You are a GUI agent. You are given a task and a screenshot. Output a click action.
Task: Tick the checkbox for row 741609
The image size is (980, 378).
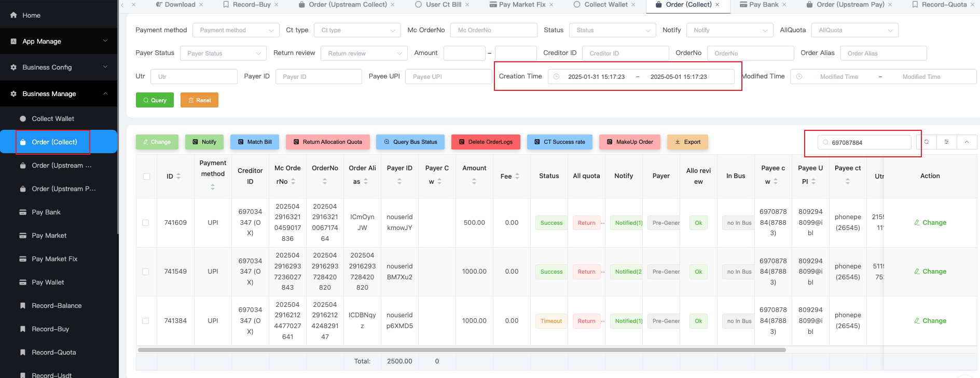pos(146,223)
